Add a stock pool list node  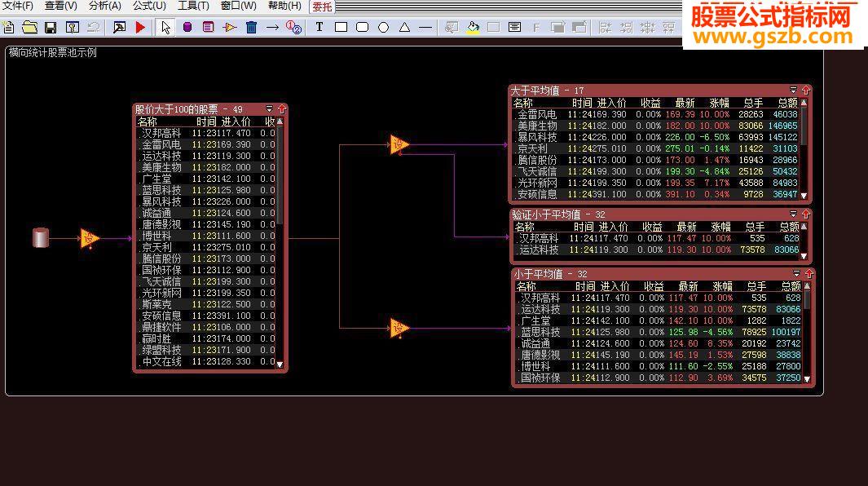[208, 27]
